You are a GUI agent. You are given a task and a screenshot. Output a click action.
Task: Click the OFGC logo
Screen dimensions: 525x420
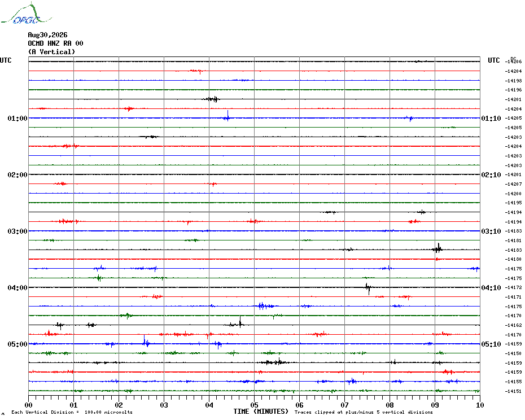26,14
